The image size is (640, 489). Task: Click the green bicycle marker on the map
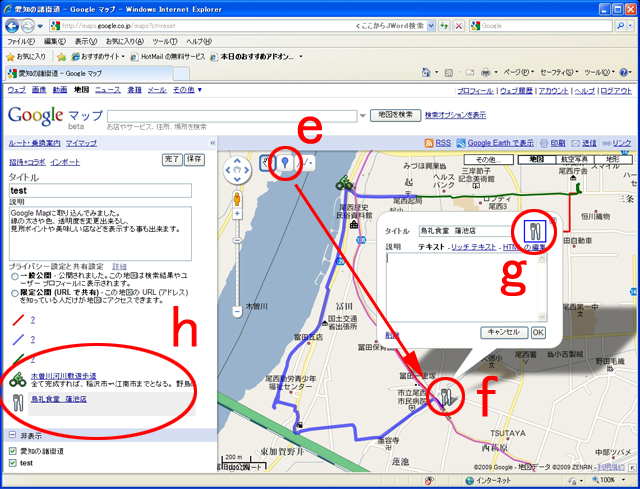pyautogui.click(x=344, y=183)
